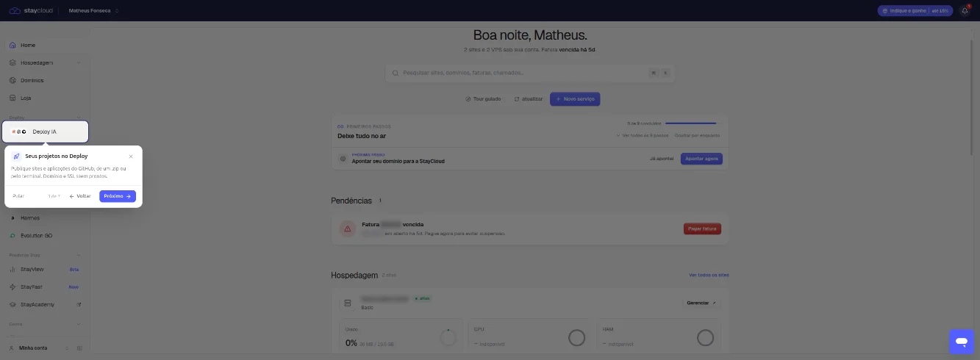Click StayAcademy external-link arrow icon
This screenshot has height=360, width=980.
click(79, 304)
